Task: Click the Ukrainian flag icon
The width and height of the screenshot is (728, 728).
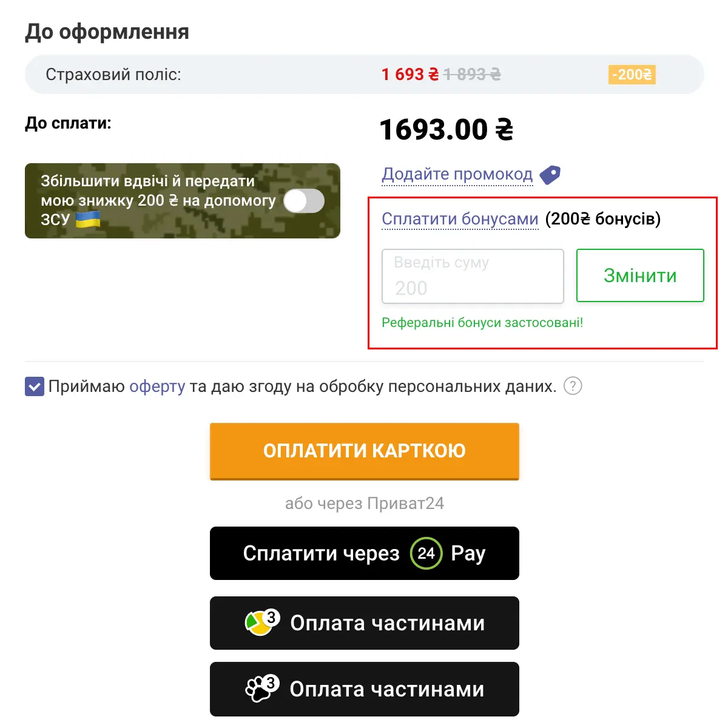Action: coord(87,219)
